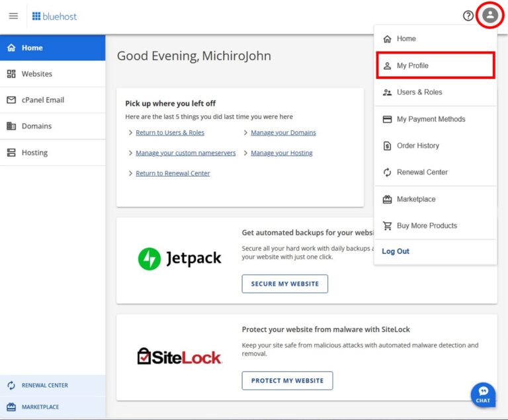Follow the Manage your custom nameservers link
Image resolution: width=508 pixels, height=420 pixels.
186,153
